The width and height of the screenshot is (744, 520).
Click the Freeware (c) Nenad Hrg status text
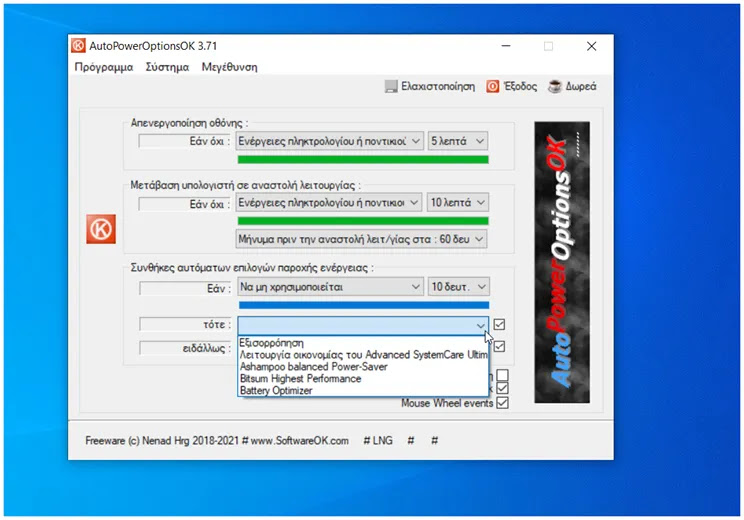pyautogui.click(x=162, y=441)
